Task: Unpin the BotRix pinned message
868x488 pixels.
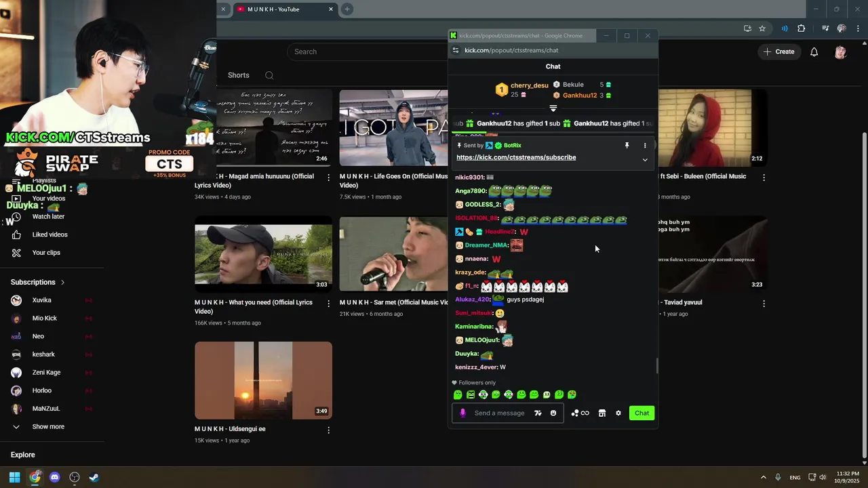Action: pyautogui.click(x=627, y=145)
